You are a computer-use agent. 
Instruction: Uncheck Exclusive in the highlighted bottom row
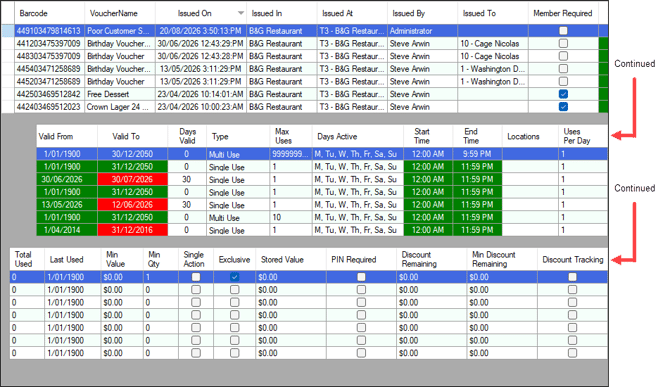234,277
